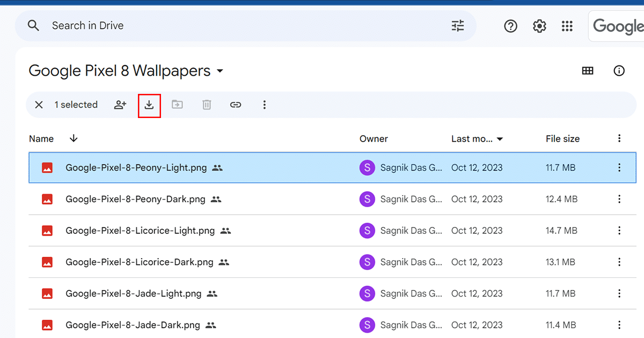Open advanced search filter options

(x=458, y=26)
